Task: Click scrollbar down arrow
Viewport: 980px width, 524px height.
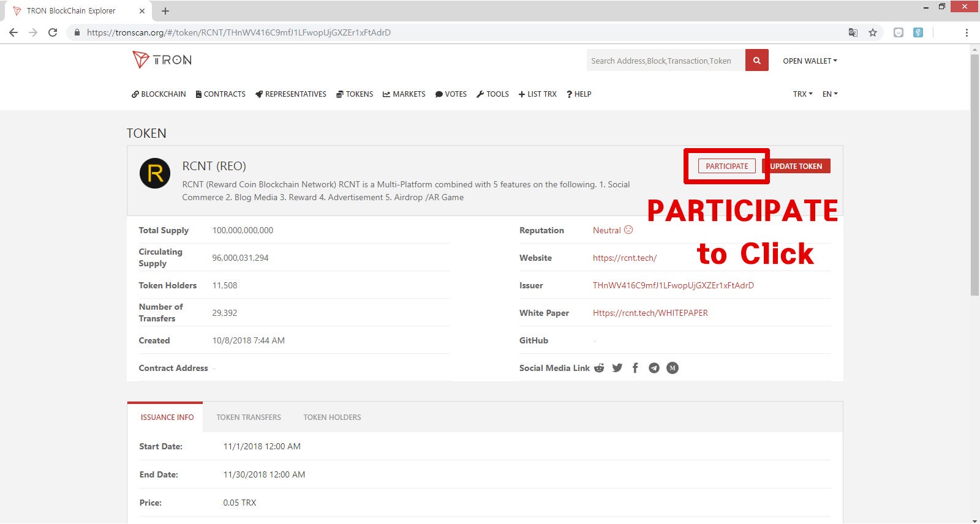Action: pos(974,520)
